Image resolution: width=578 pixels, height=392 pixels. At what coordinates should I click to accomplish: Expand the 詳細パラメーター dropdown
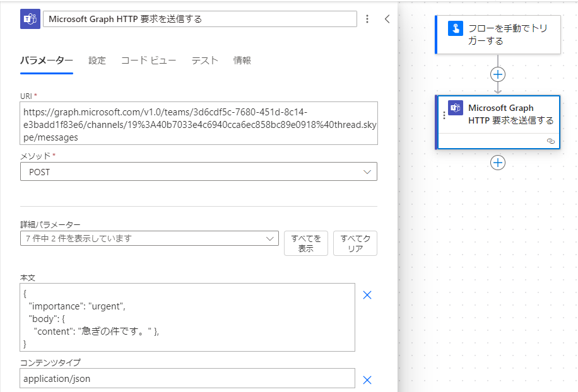pos(150,238)
